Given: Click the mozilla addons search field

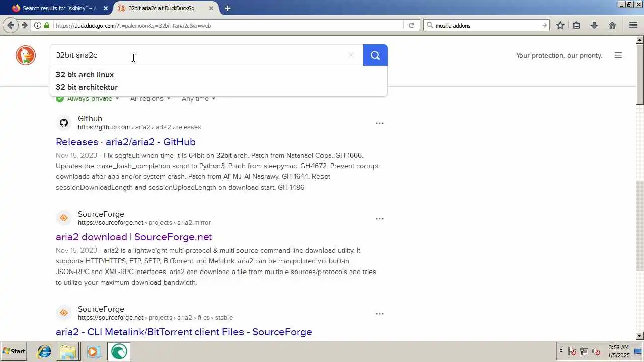Looking at the screenshot, I should pos(487,25).
